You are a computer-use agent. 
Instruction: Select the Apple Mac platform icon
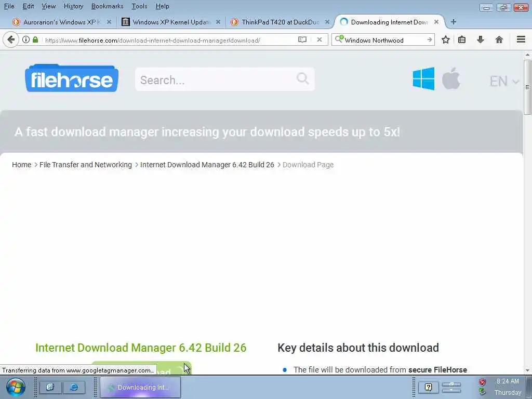tap(451, 78)
